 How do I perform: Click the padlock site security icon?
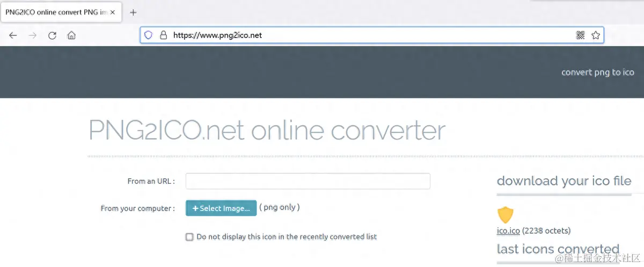[164, 35]
